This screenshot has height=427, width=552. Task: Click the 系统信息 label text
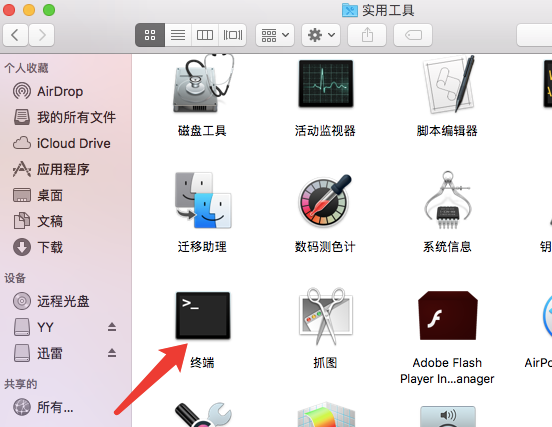(447, 247)
